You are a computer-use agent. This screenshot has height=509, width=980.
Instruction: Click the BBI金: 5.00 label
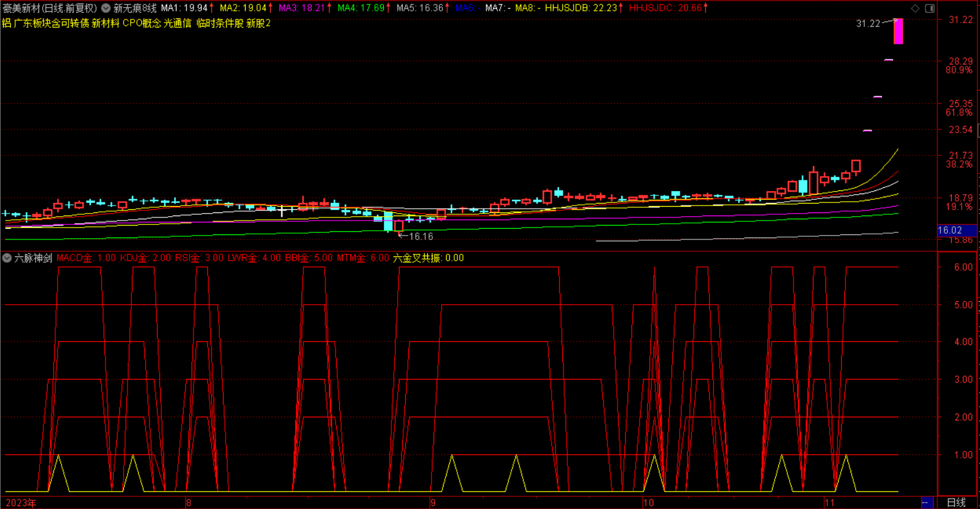309,258
